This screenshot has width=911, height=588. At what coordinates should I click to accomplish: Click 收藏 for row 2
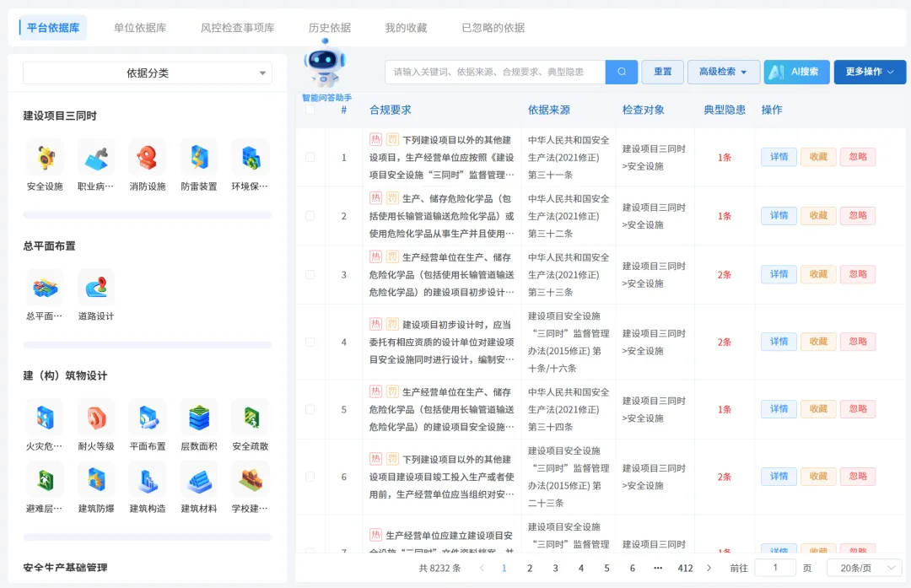818,216
